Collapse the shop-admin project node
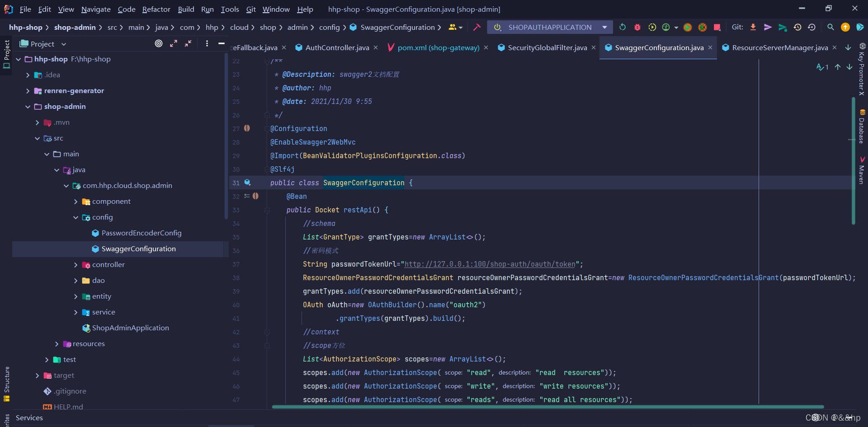868x427 pixels. pos(28,106)
